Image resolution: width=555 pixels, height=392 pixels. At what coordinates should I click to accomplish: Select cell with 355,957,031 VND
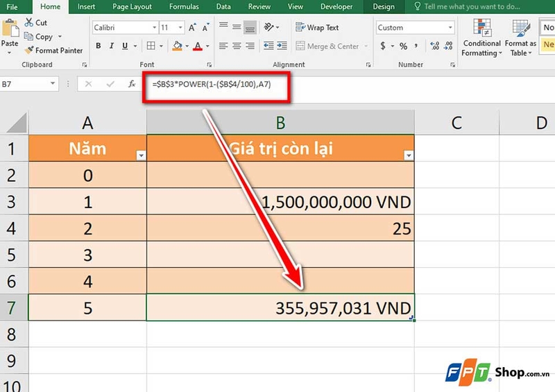(x=280, y=307)
